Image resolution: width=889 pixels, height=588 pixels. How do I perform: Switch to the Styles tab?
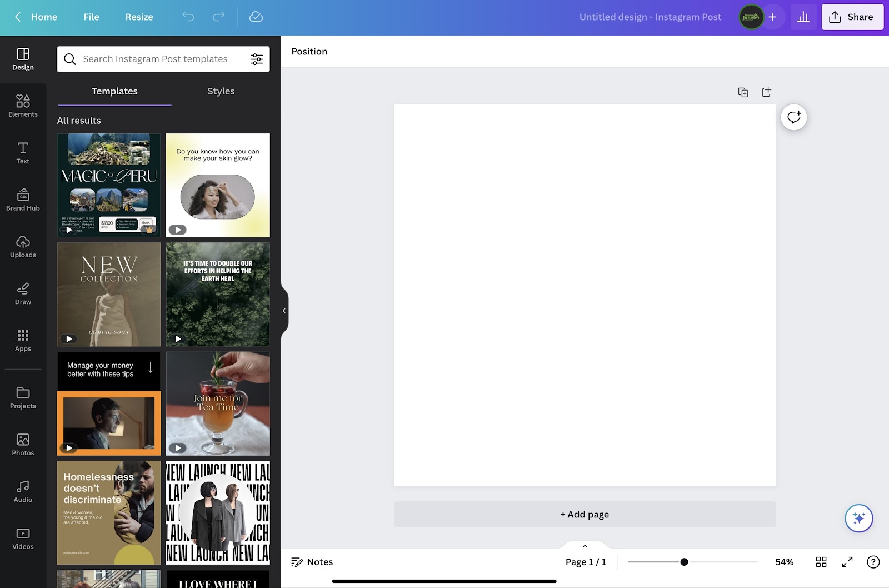(221, 91)
